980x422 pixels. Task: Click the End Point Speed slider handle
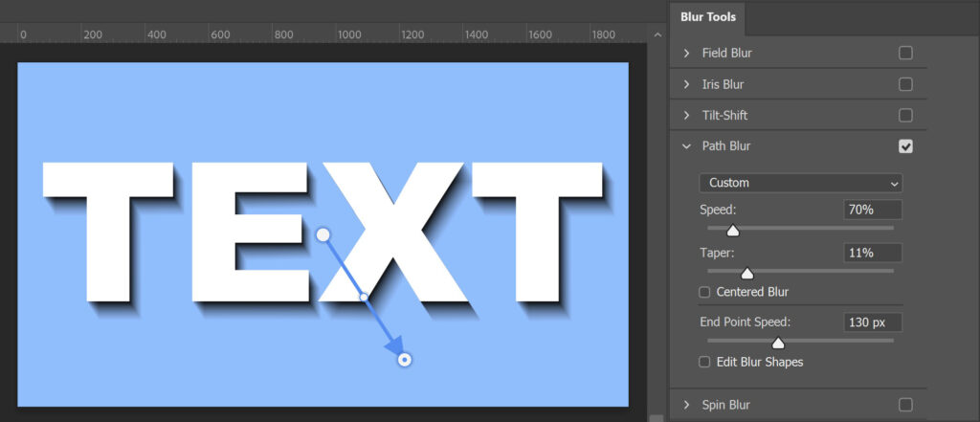coord(778,344)
